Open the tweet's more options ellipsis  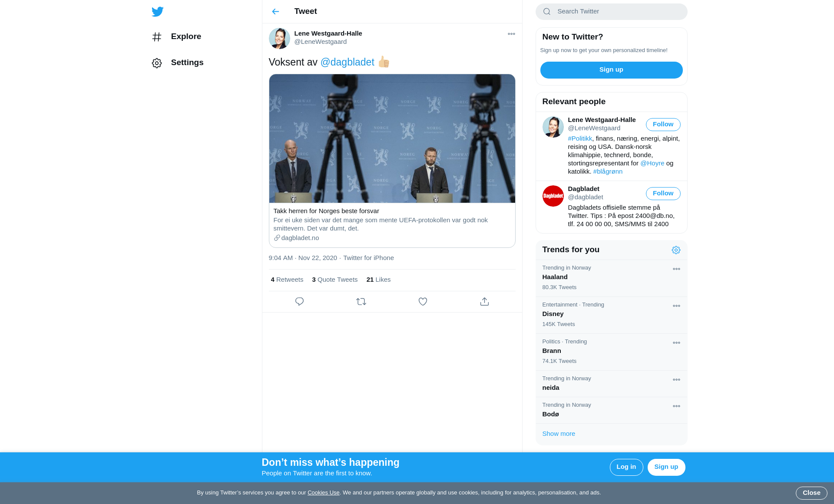tap(511, 34)
